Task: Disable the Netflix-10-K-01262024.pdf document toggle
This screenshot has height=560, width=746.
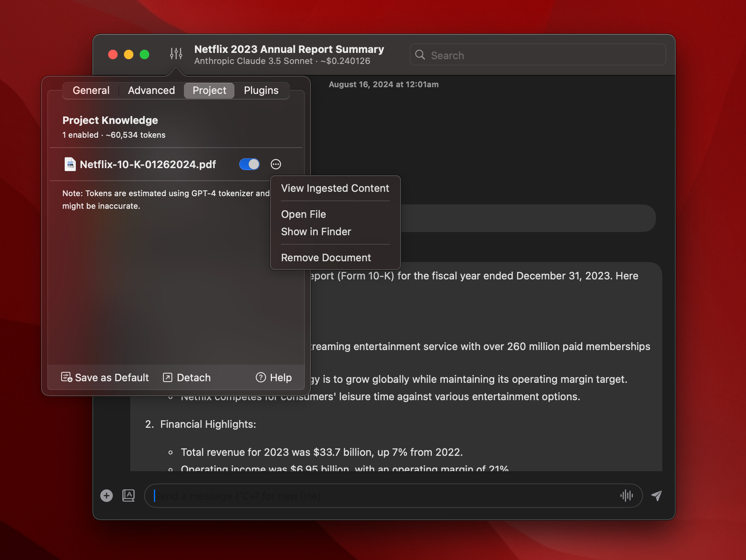Action: [249, 164]
